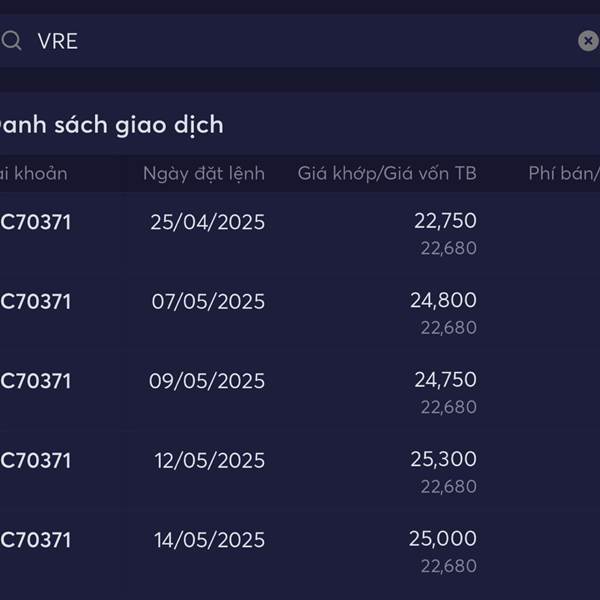The image size is (600, 600).
Task: Clear the VRE search text
Action: tap(589, 41)
